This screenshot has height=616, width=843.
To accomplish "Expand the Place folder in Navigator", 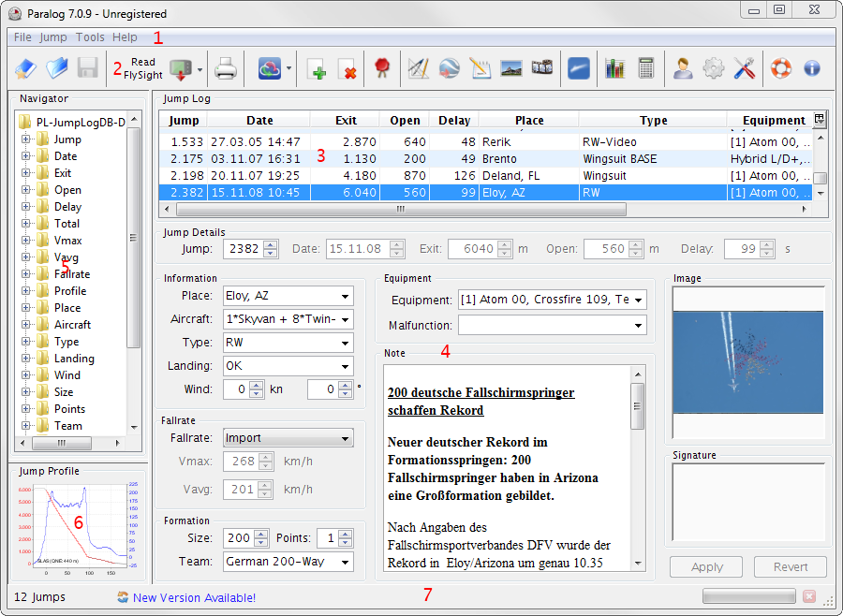I will click(26, 308).
